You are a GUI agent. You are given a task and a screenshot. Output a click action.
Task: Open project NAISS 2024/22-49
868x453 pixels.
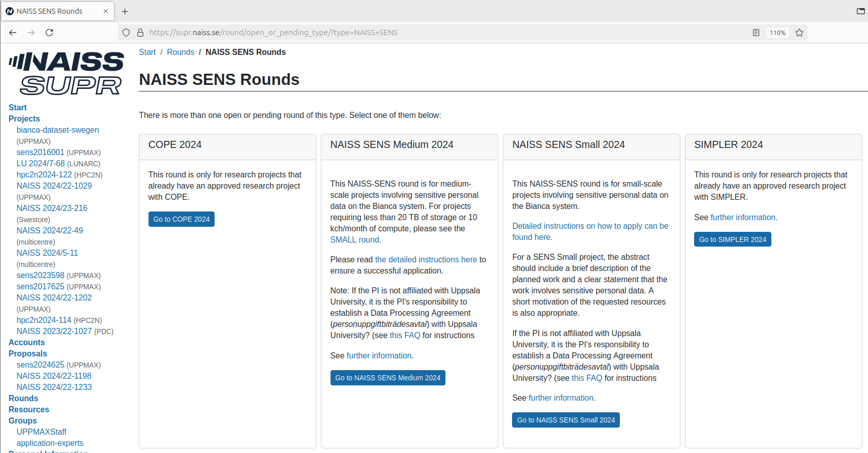click(50, 230)
